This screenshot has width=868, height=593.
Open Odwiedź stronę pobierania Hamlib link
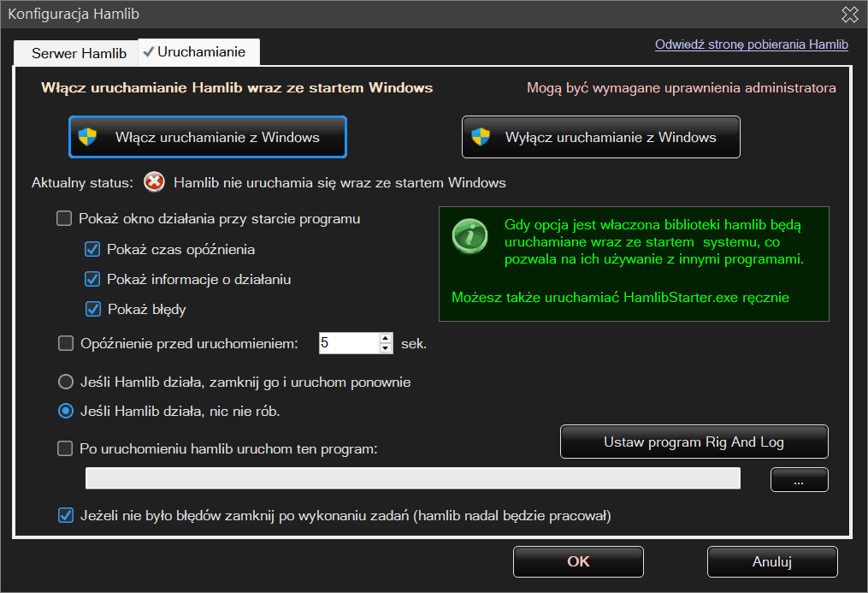(x=751, y=44)
